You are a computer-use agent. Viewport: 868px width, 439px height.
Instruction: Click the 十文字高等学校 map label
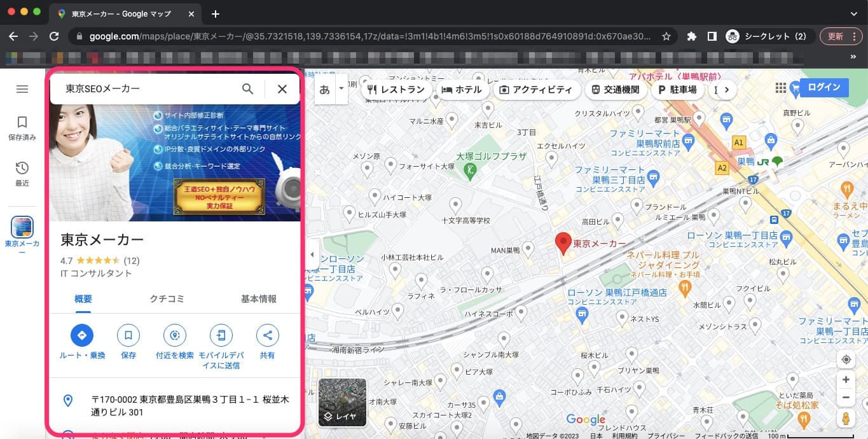[466, 220]
